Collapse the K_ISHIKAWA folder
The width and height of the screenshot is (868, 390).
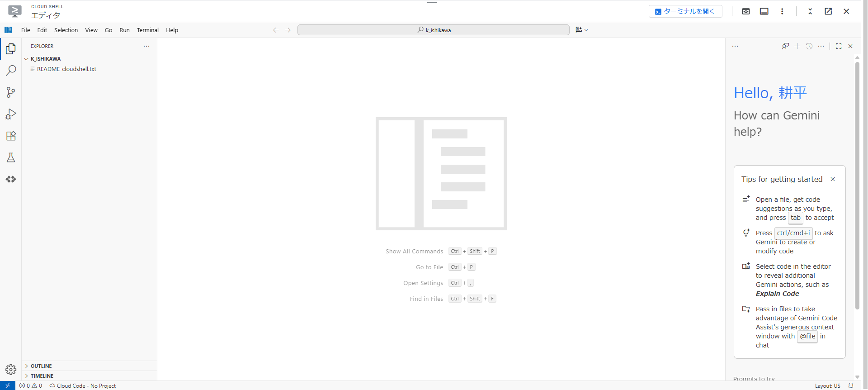pos(45,59)
